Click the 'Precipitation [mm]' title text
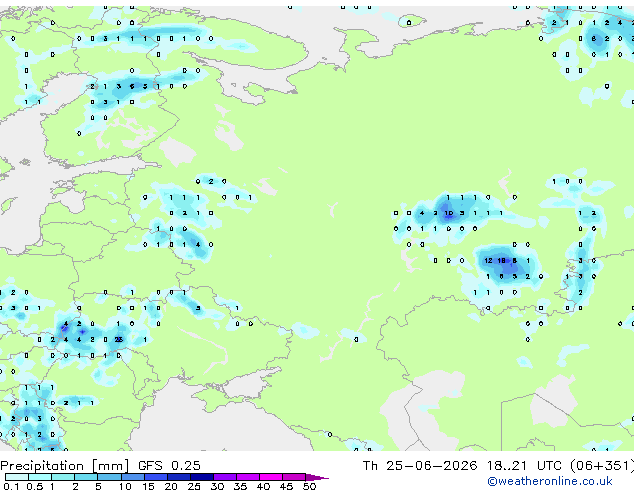Image resolution: width=634 pixels, height=490 pixels. click(x=65, y=466)
